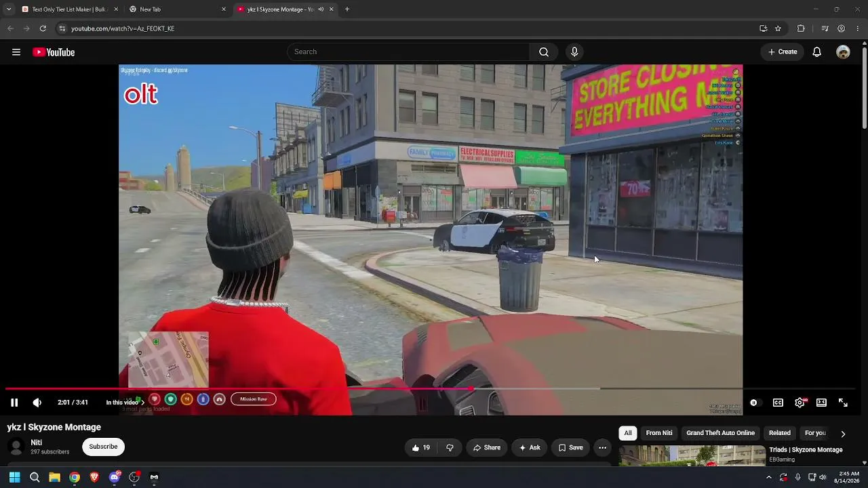Viewport: 868px width, 488px height.
Task: Open the Create menu
Action: click(x=783, y=52)
